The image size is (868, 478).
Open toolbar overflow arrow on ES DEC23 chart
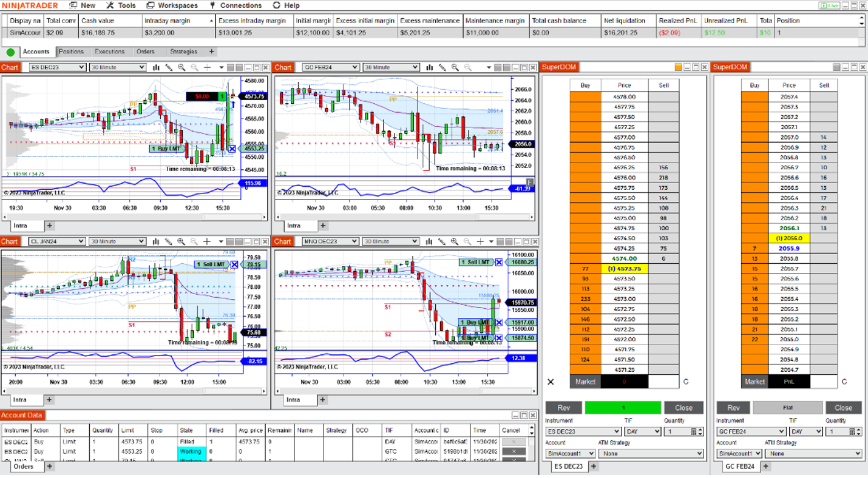pos(222,67)
